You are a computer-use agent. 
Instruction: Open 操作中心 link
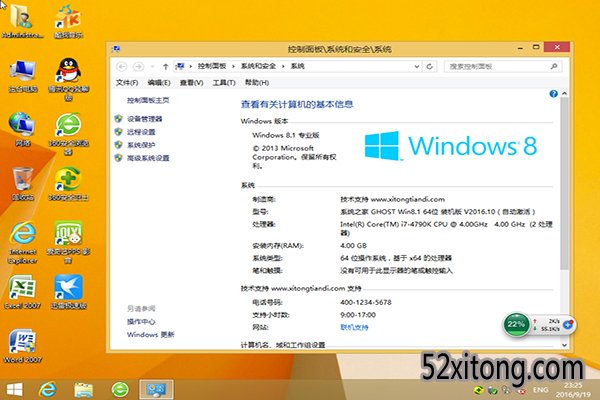(x=141, y=322)
